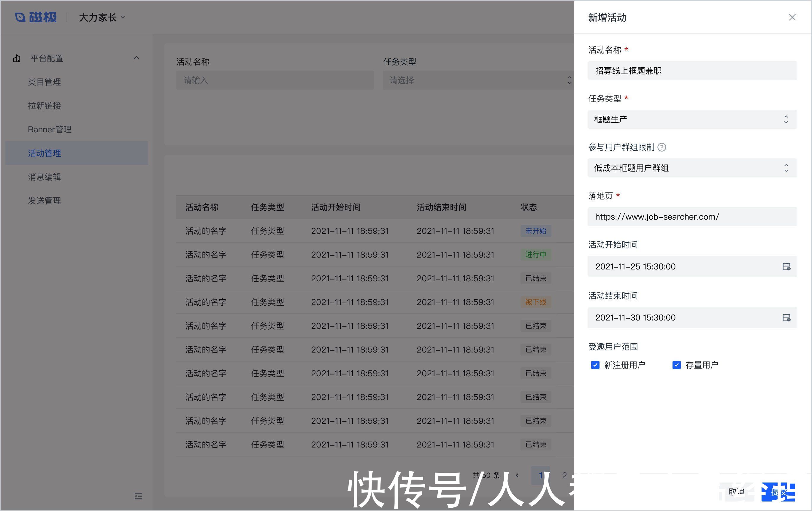Open calendar icon for 活动结束时间
Screen dimensions: 812x511
786,318
